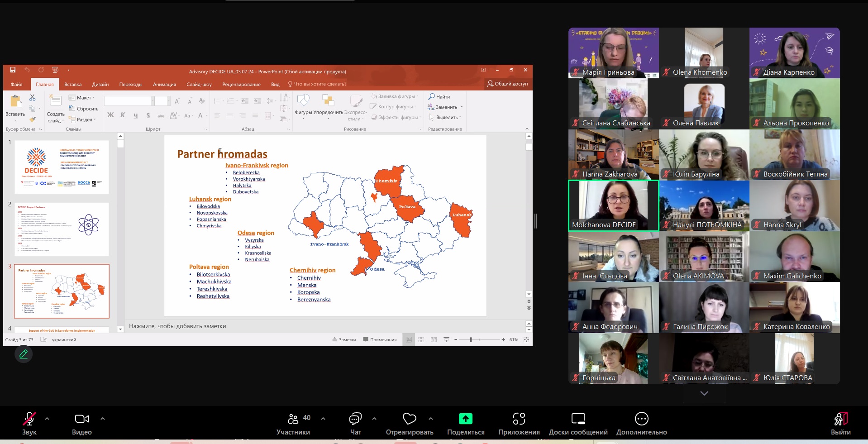Open the Переходы (Transitions) tab
Screen dimensions: 868x444
(131, 84)
